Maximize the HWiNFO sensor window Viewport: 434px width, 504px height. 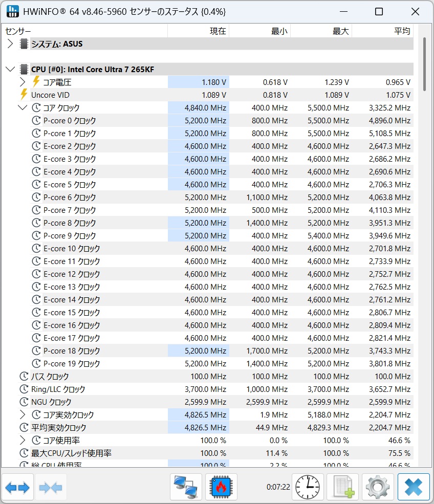click(x=379, y=12)
